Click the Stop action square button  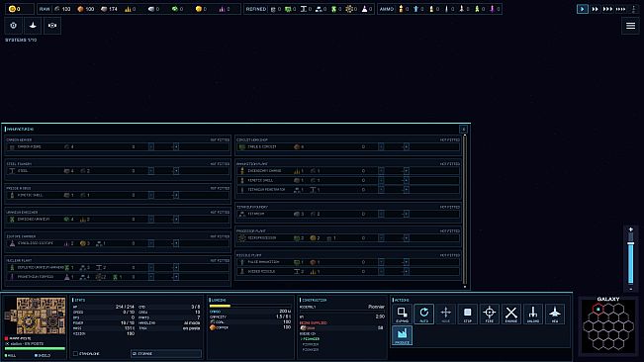click(x=467, y=314)
